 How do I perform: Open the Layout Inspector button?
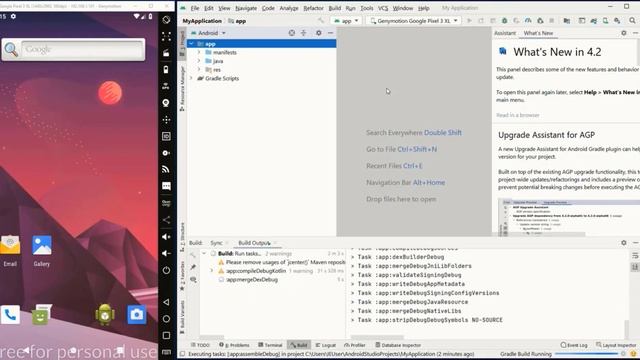[616, 345]
